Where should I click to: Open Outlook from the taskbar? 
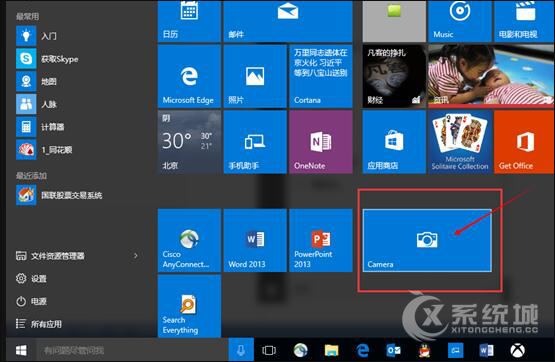(x=394, y=350)
